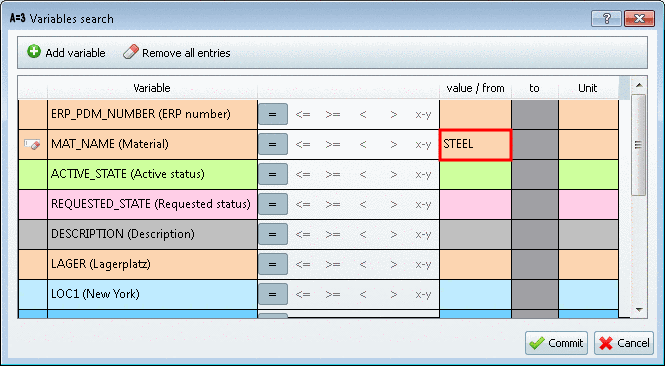Select DESCRIPTION (Description) variable
The width and height of the screenshot is (665, 366).
(x=152, y=235)
